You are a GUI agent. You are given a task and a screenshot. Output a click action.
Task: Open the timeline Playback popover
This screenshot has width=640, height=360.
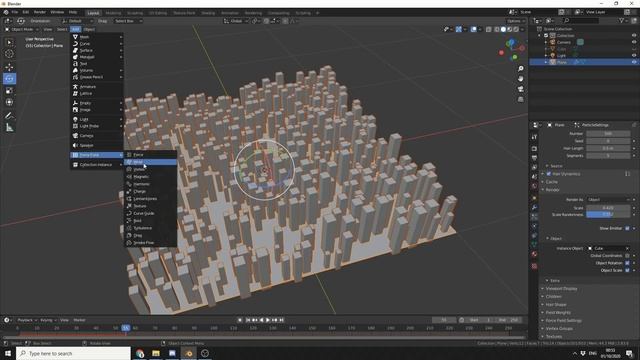point(27,320)
